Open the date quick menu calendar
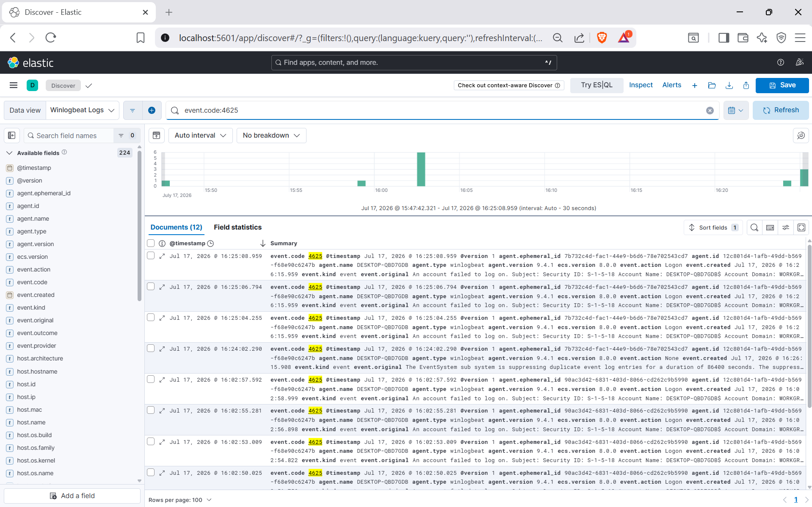Image resolution: width=812 pixels, height=507 pixels. coord(735,111)
